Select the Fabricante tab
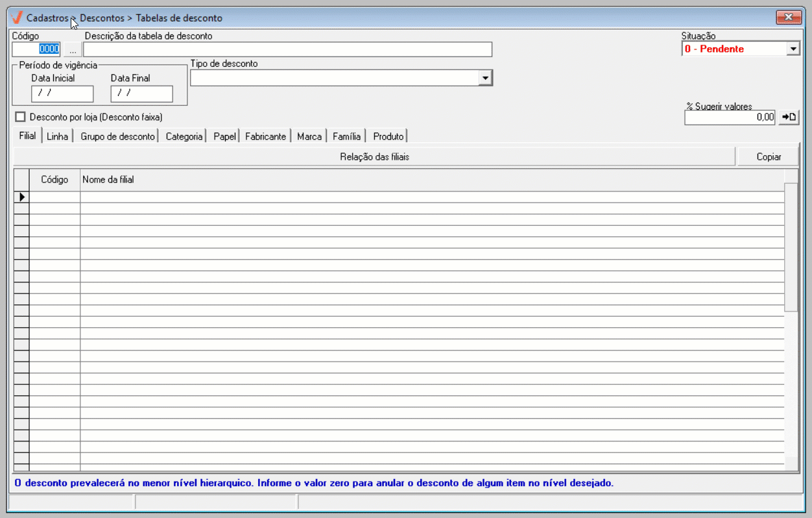 (x=265, y=136)
